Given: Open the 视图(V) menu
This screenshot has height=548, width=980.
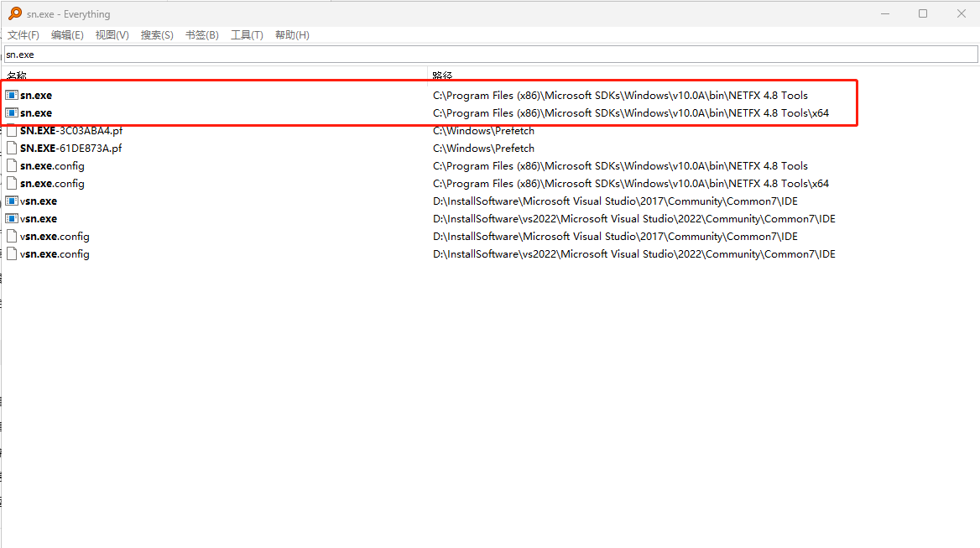Looking at the screenshot, I should tap(112, 35).
